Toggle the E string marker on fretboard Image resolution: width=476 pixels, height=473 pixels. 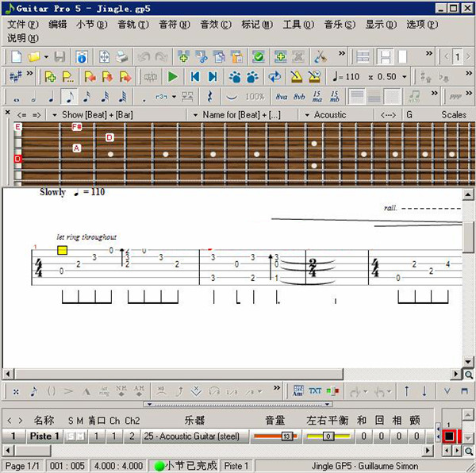17,127
